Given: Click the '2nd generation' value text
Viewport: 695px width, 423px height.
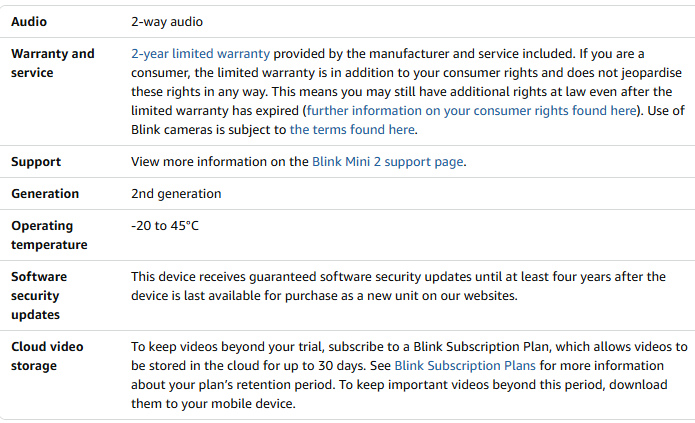Looking at the screenshot, I should (176, 193).
